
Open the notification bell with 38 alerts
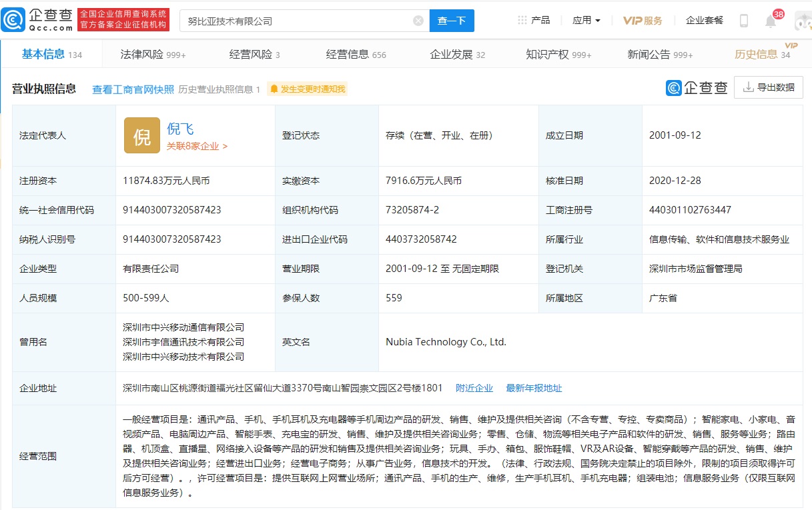(x=771, y=21)
